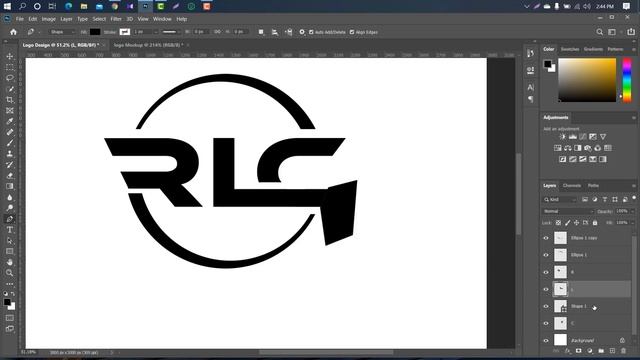This screenshot has height=360, width=640.
Task: Open the Layers panel options menu
Action: (x=634, y=186)
